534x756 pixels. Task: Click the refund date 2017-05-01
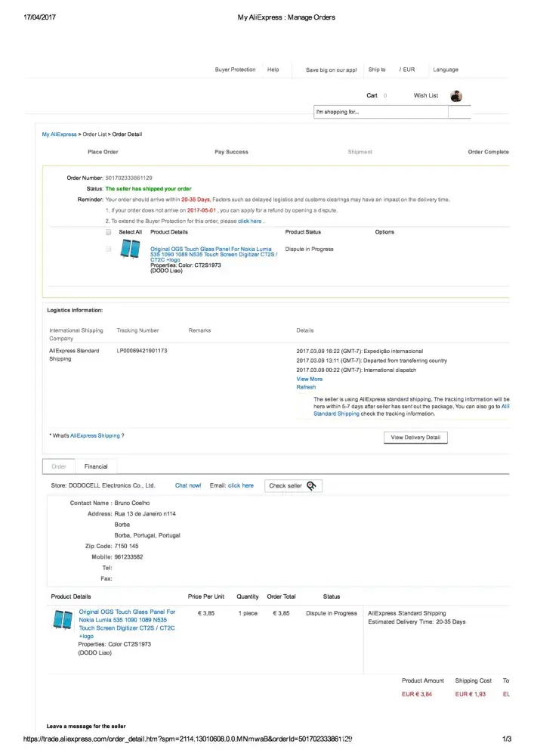(x=201, y=211)
